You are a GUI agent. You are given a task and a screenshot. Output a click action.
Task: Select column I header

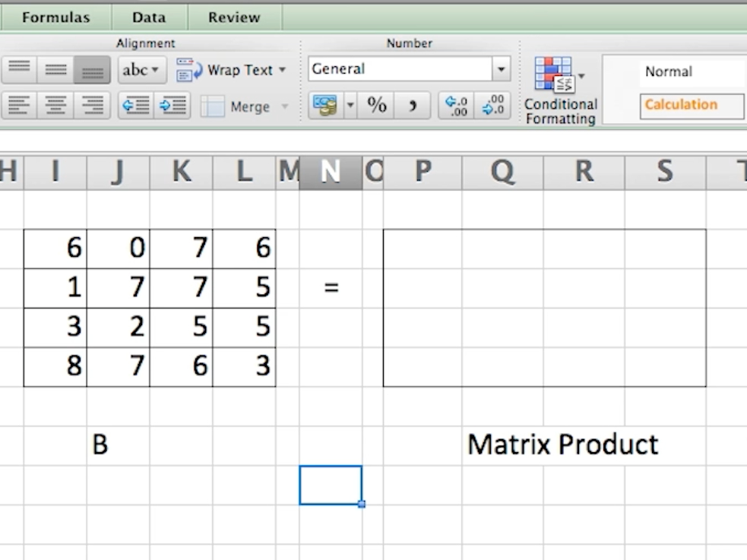coord(55,172)
